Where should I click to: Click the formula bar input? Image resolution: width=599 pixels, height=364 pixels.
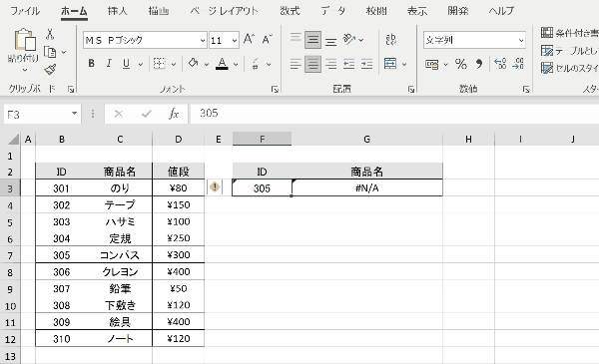pos(394,114)
